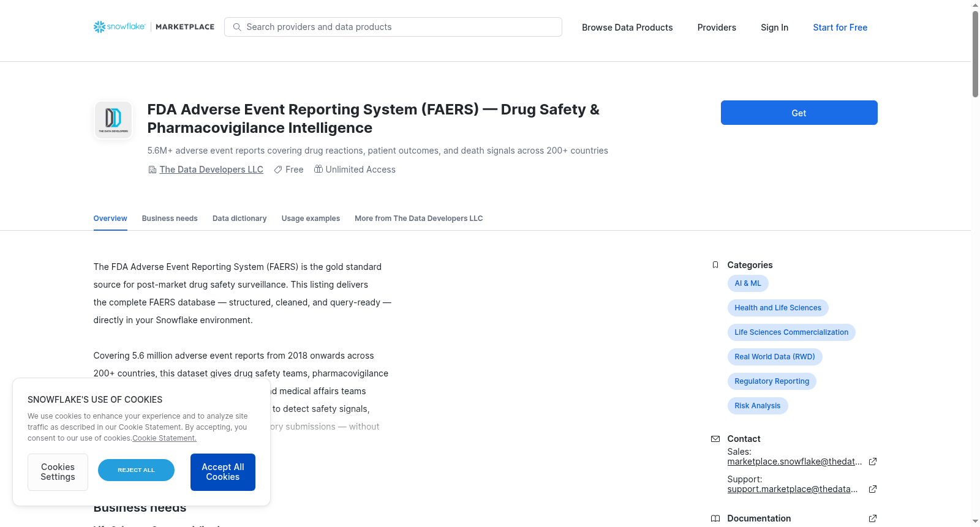This screenshot has height=527, width=980.
Task: Open external link icon beside Support email
Action: (x=873, y=489)
